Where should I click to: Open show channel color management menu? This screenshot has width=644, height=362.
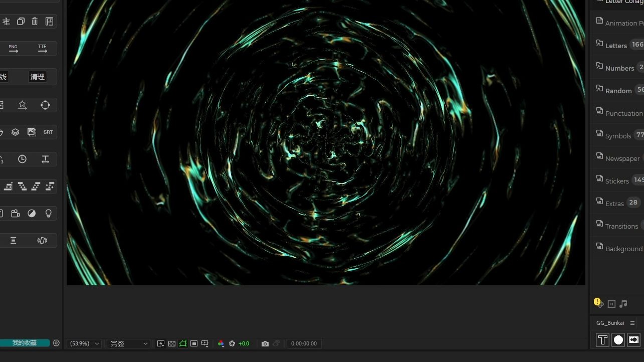[x=221, y=343]
